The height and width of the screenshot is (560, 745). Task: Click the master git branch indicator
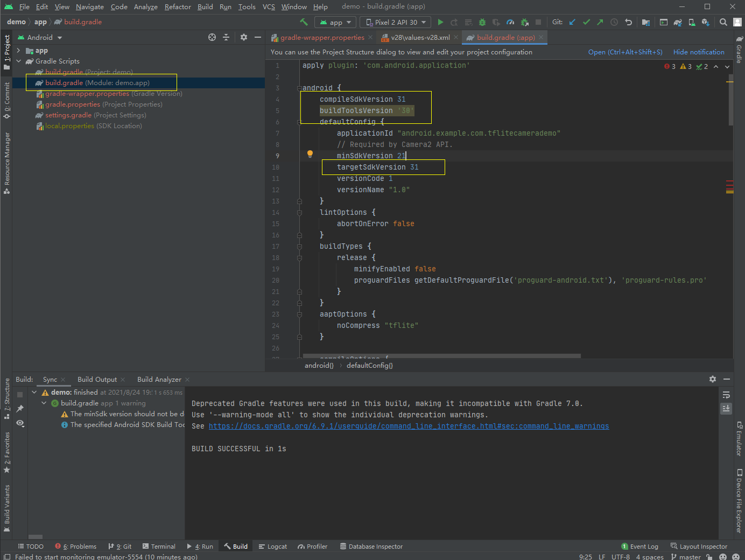pyautogui.click(x=686, y=557)
